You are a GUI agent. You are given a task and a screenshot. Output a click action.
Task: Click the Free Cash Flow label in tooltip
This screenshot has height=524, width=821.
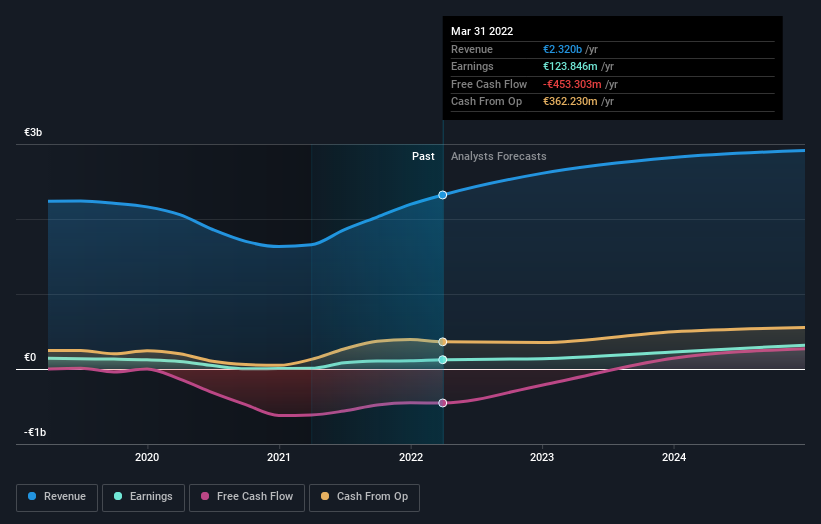click(489, 84)
